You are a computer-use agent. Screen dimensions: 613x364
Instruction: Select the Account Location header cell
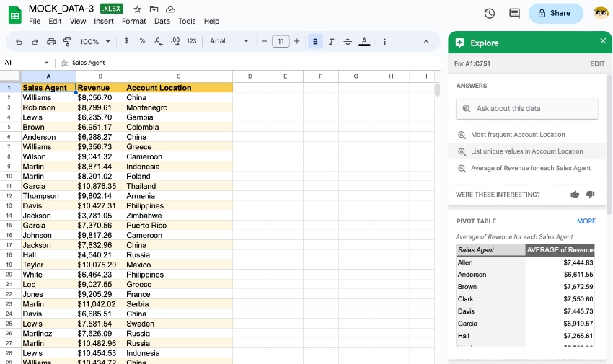tap(179, 88)
